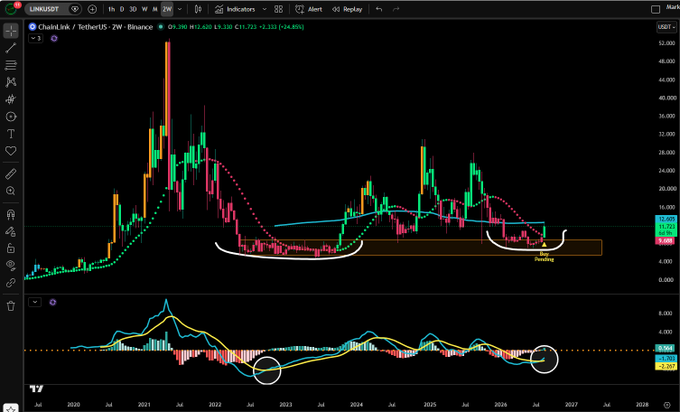Open chart settings gear at bottom right
This screenshot has height=412, width=680.
pyautogui.click(x=667, y=405)
